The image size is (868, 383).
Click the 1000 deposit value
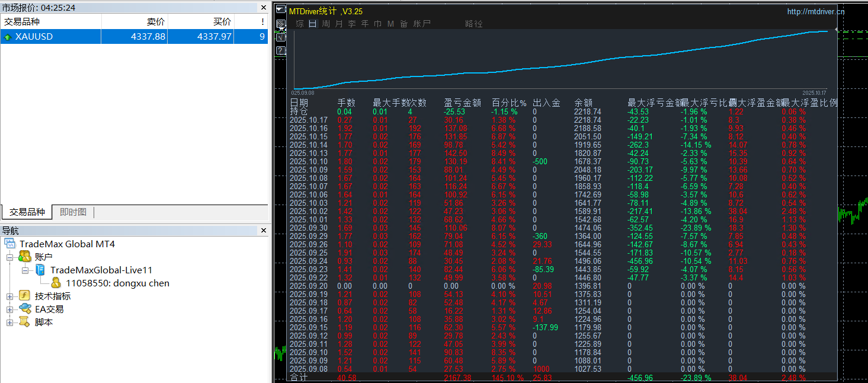[542, 369]
